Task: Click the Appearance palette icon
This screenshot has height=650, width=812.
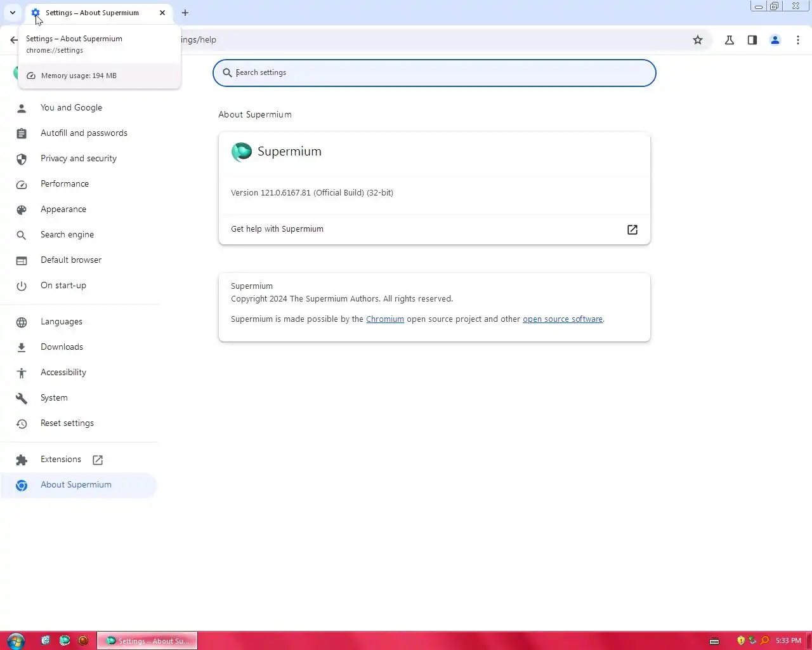Action: pyautogui.click(x=22, y=210)
